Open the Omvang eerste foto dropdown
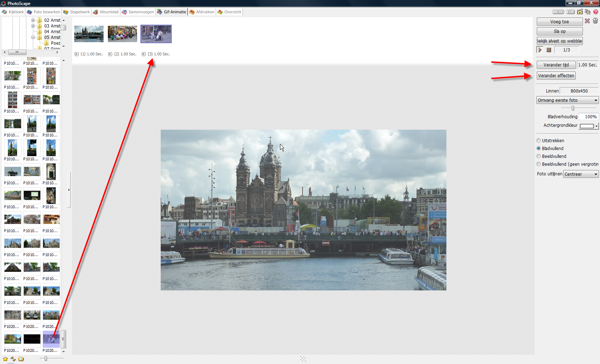The height and width of the screenshot is (364, 600). click(x=567, y=100)
